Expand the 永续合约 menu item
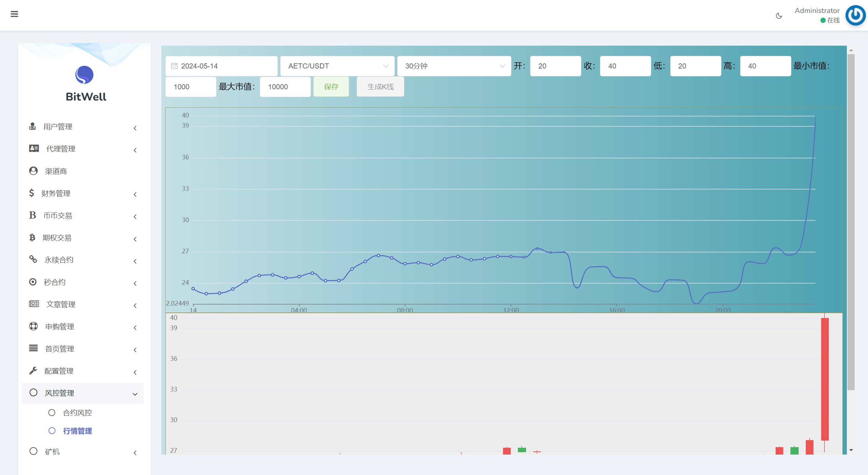This screenshot has width=868, height=475. [59, 260]
